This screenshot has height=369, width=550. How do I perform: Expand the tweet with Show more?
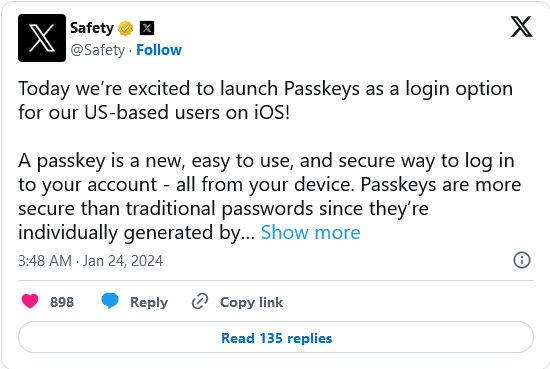point(310,232)
